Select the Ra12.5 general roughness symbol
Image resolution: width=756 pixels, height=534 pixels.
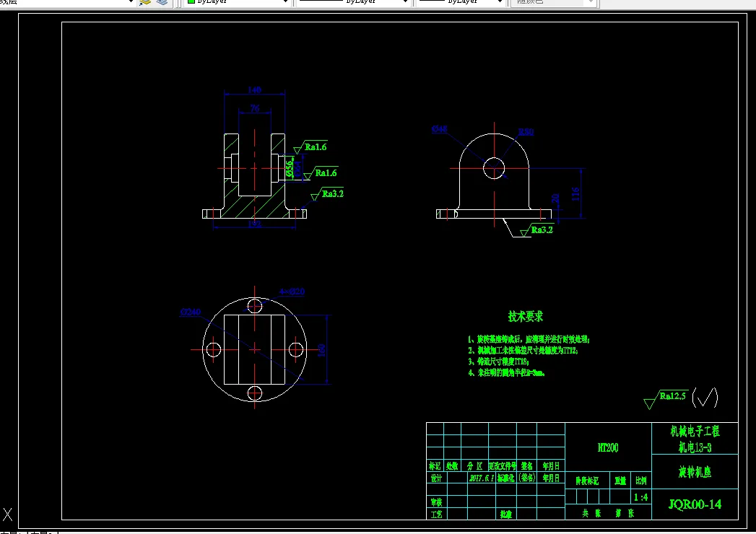pyautogui.click(x=665, y=398)
